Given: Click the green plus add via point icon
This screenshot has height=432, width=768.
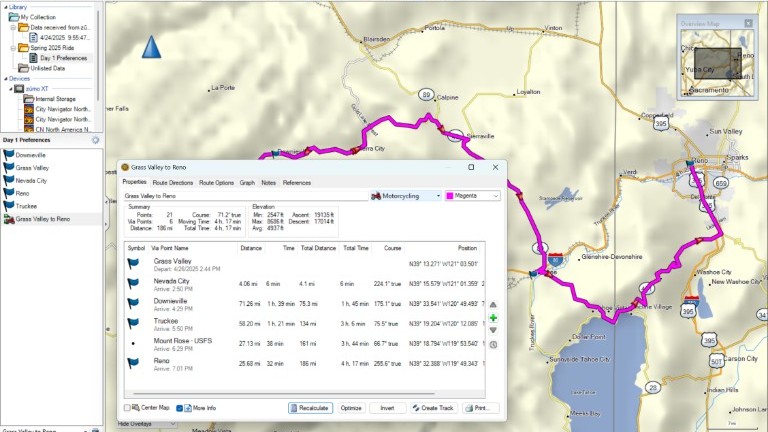Looking at the screenshot, I should (493, 318).
